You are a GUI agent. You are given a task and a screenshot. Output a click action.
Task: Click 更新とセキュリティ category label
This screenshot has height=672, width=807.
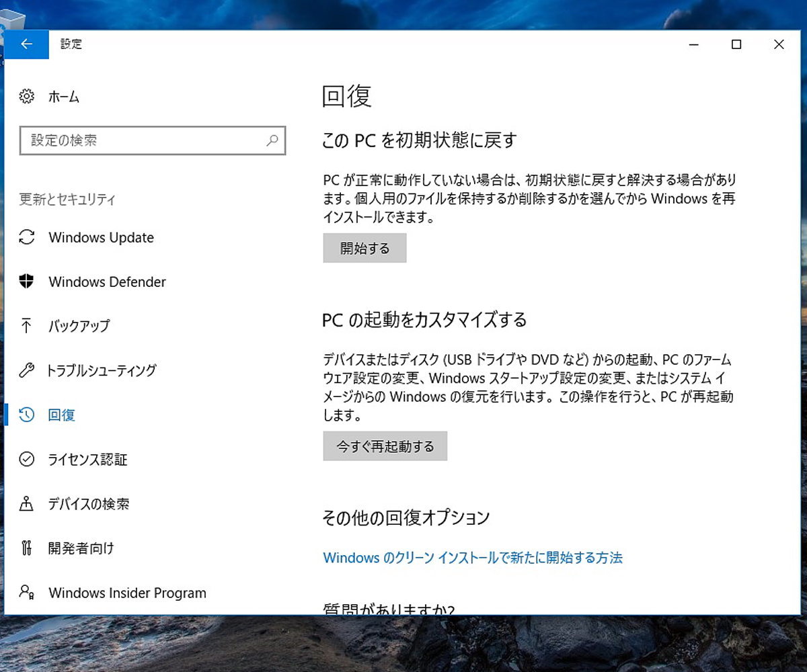(x=67, y=199)
